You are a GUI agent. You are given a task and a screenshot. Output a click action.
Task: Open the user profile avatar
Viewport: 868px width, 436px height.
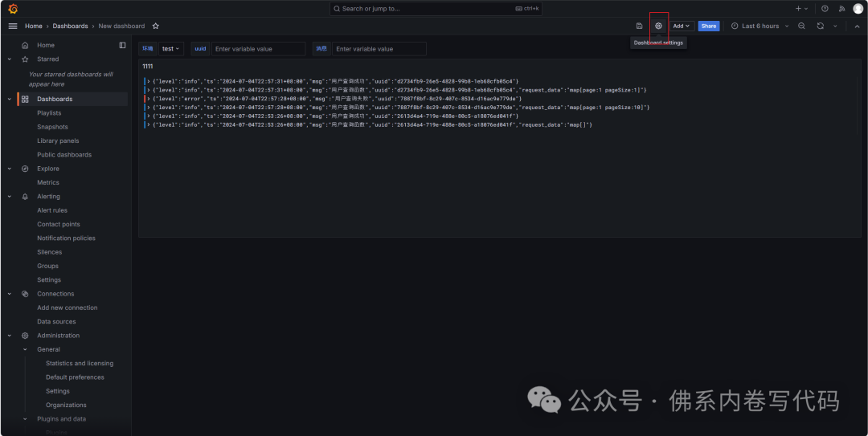tap(858, 8)
